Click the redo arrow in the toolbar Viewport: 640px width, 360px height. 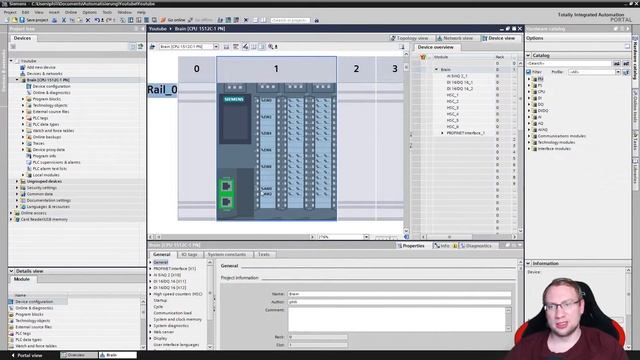pyautogui.click(x=109, y=20)
